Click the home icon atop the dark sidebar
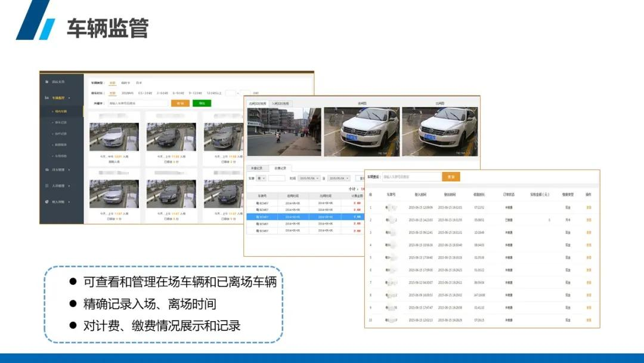 47,82
